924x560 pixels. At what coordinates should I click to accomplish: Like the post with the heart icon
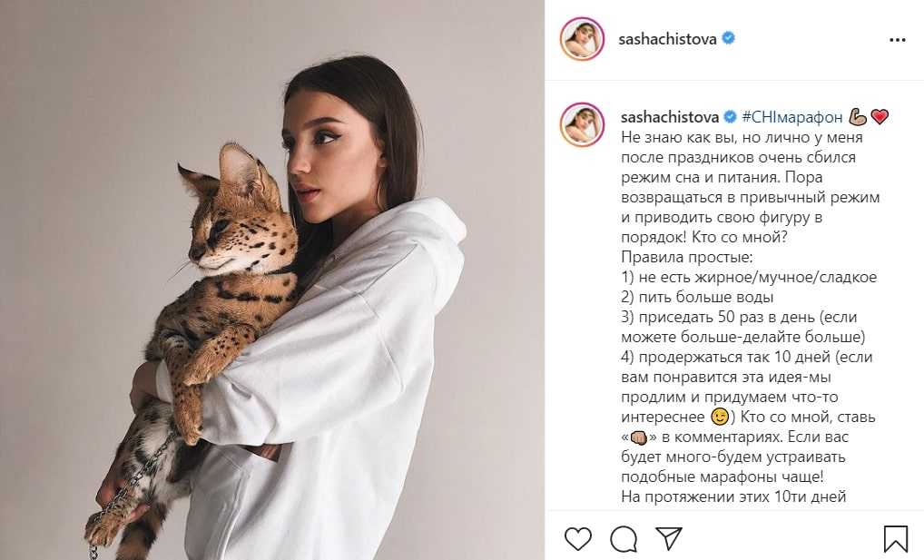577,538
